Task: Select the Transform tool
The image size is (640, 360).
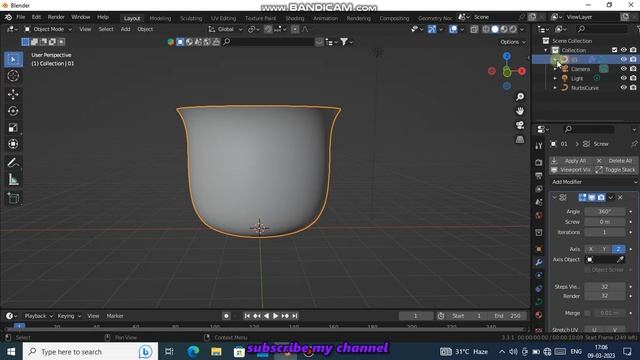Action: click(x=13, y=144)
